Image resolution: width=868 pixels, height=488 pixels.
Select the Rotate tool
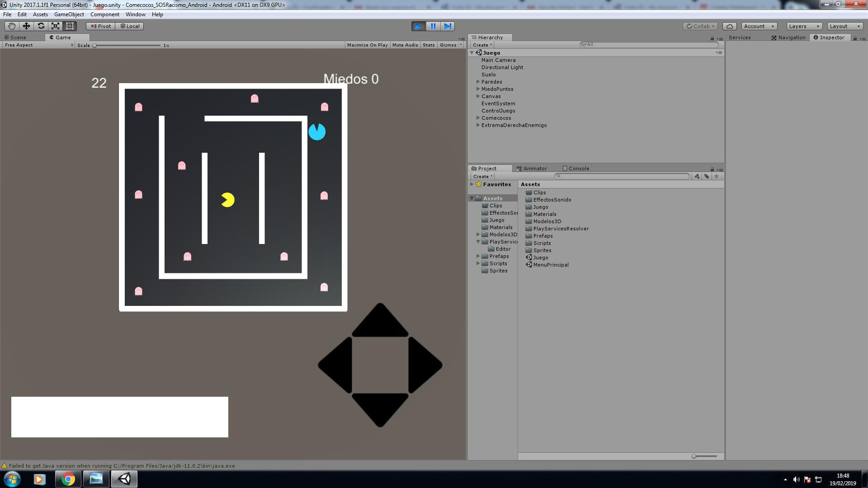pyautogui.click(x=41, y=26)
